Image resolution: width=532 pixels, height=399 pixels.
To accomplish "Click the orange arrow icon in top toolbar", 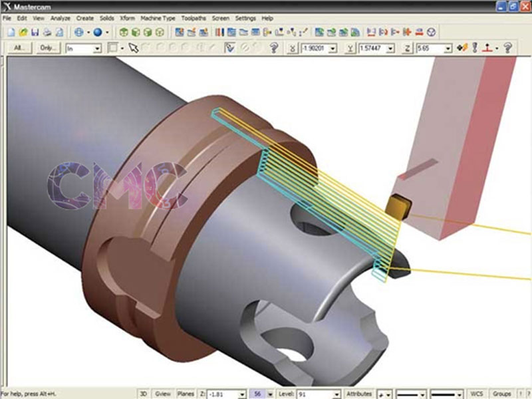I will point(407,32).
